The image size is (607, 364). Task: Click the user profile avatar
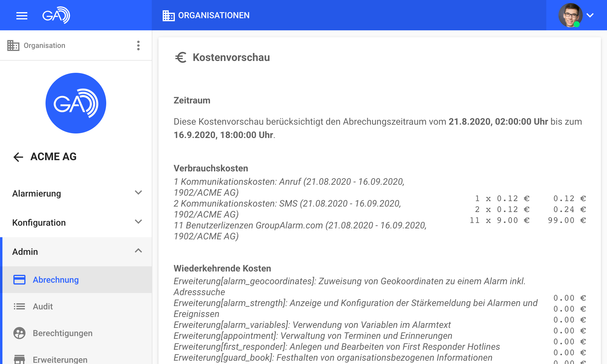click(x=570, y=15)
